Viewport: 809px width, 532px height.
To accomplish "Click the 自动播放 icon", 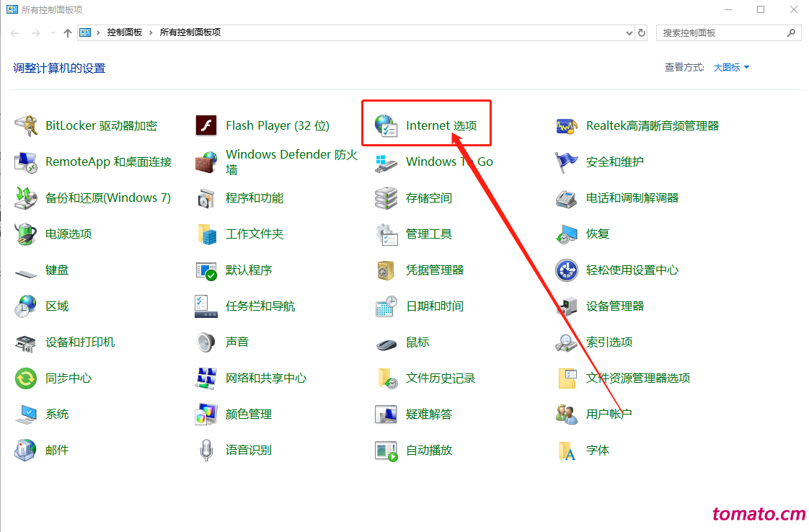I will pos(386,451).
